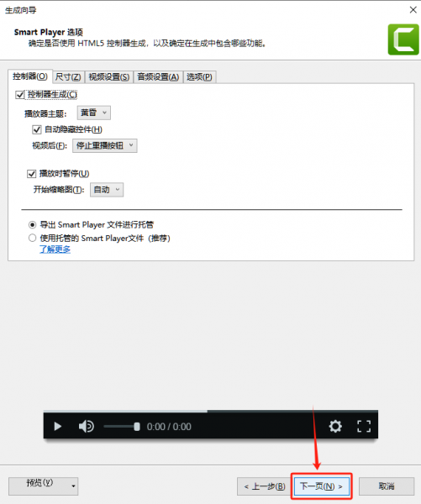Screen dimensions: 421x504
Task: Click the Smart Player 选项 heading
Action: 49,32
